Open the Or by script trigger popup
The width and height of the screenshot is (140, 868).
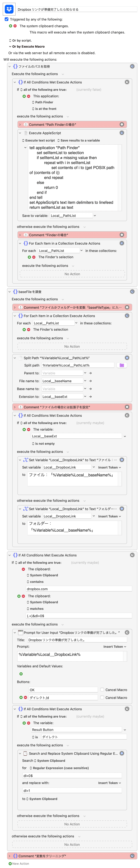[x=20, y=40]
